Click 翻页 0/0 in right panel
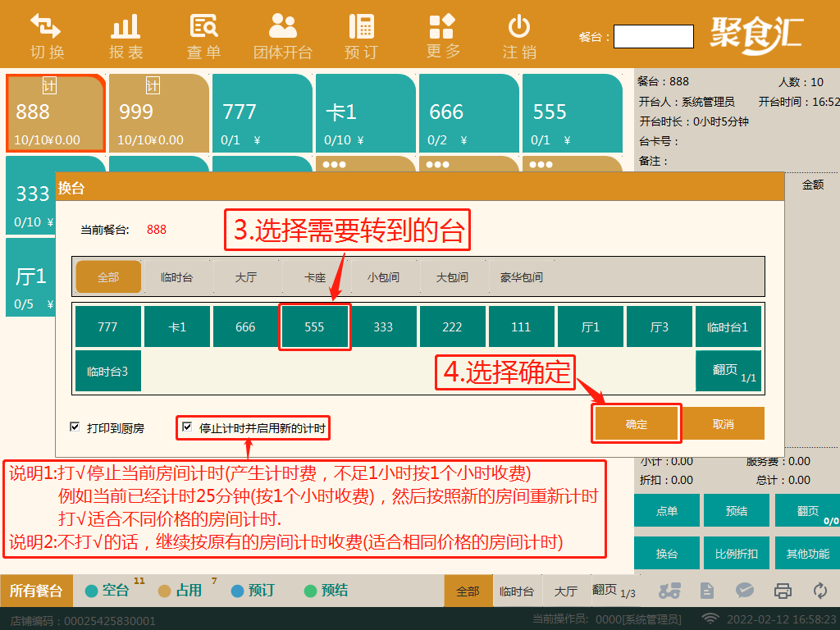840x630 pixels. point(807,510)
